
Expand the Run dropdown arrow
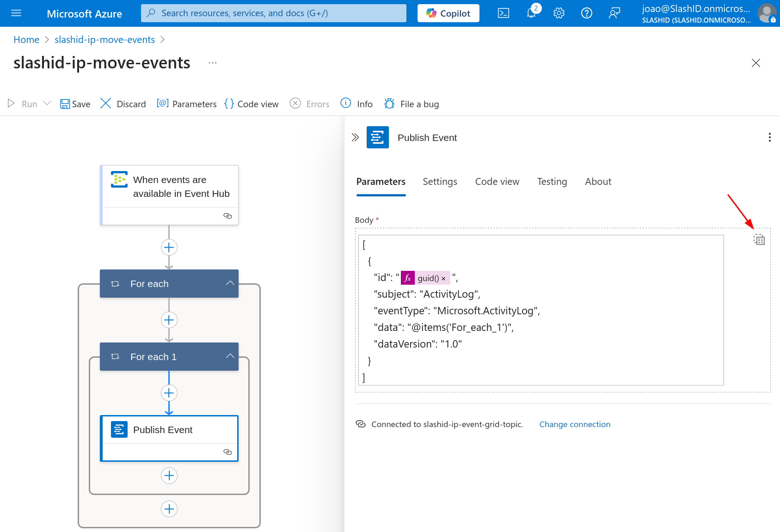click(x=47, y=104)
